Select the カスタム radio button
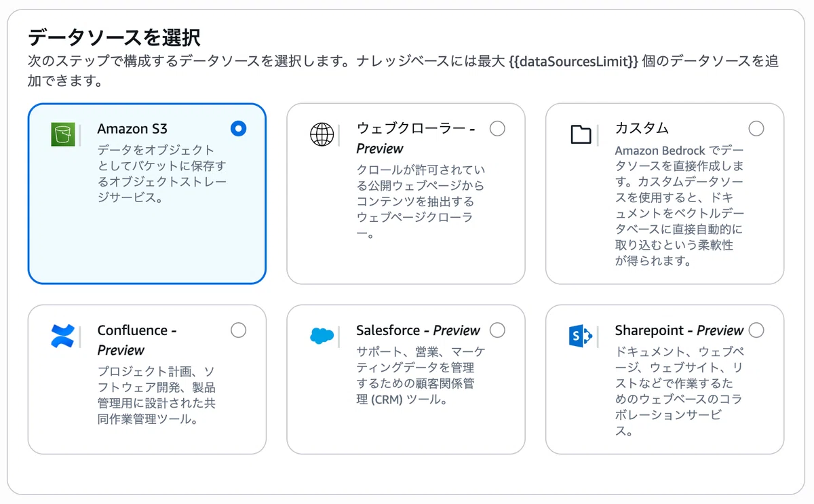This screenshot has width=814, height=504. (756, 128)
